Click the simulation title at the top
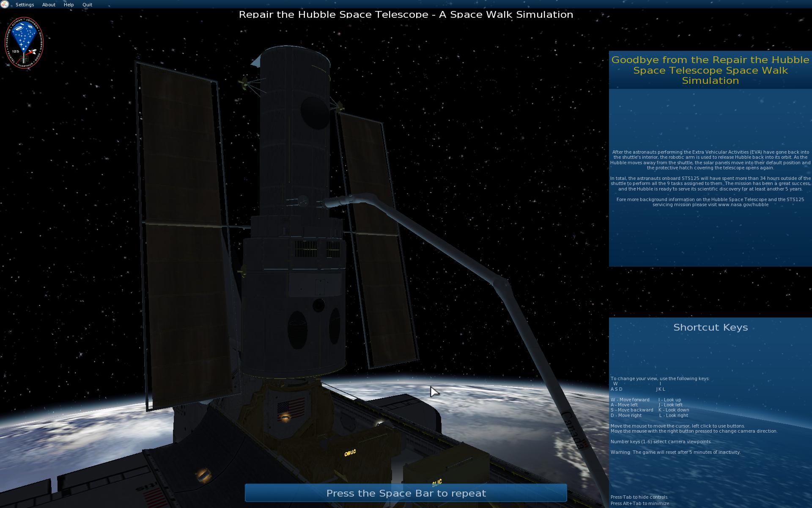 coord(406,14)
